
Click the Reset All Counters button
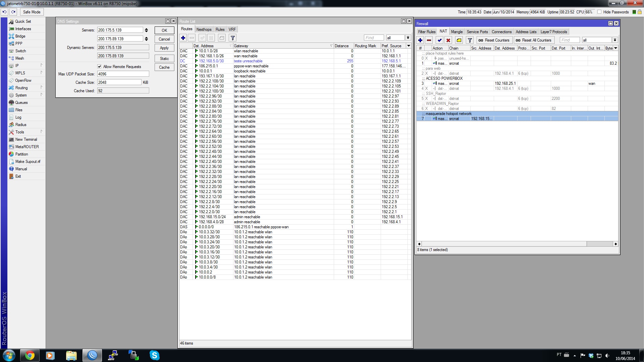click(x=534, y=40)
